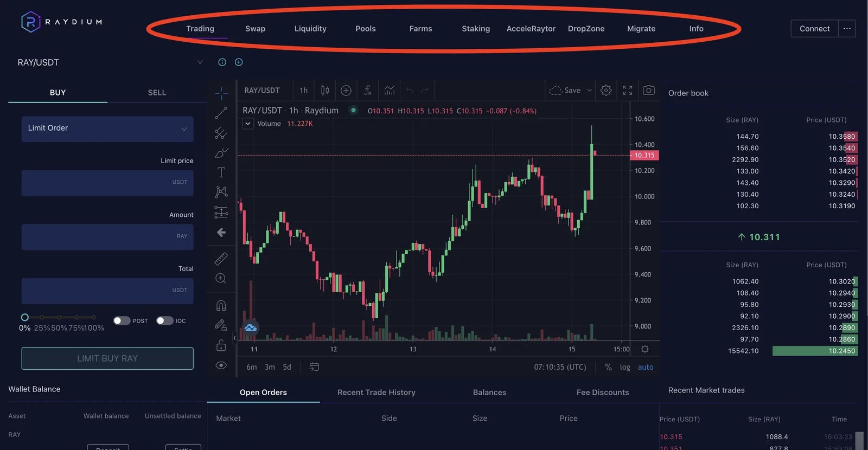
Task: Click the Raydium logo
Action: (61, 22)
